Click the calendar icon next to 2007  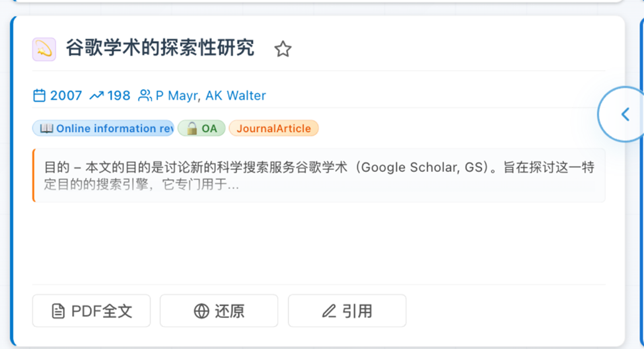click(40, 96)
